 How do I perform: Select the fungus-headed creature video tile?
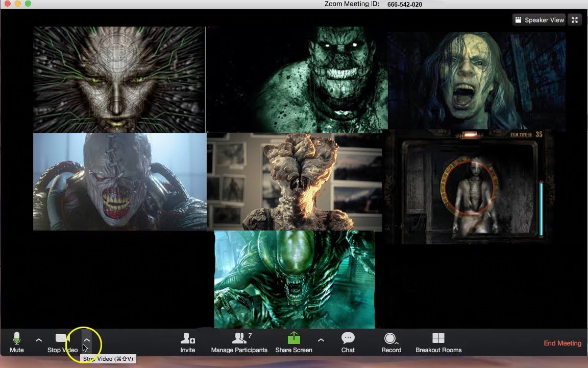pyautogui.click(x=294, y=181)
